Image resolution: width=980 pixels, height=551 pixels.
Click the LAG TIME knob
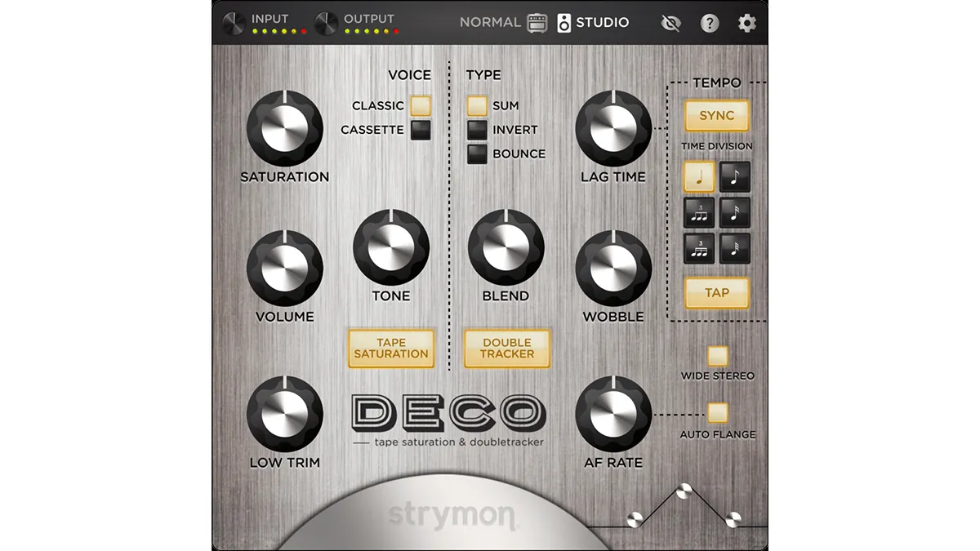[x=613, y=128]
